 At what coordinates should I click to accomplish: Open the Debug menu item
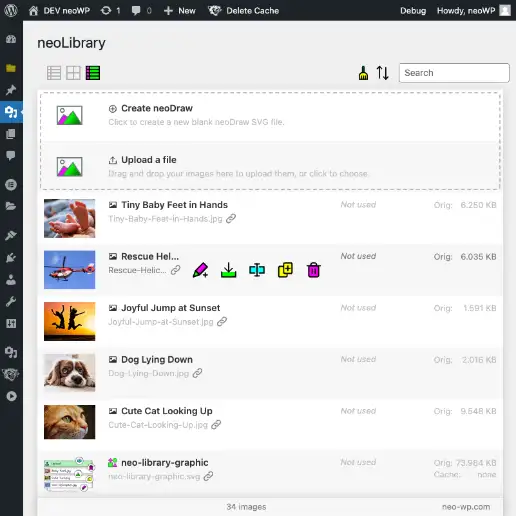(x=413, y=11)
